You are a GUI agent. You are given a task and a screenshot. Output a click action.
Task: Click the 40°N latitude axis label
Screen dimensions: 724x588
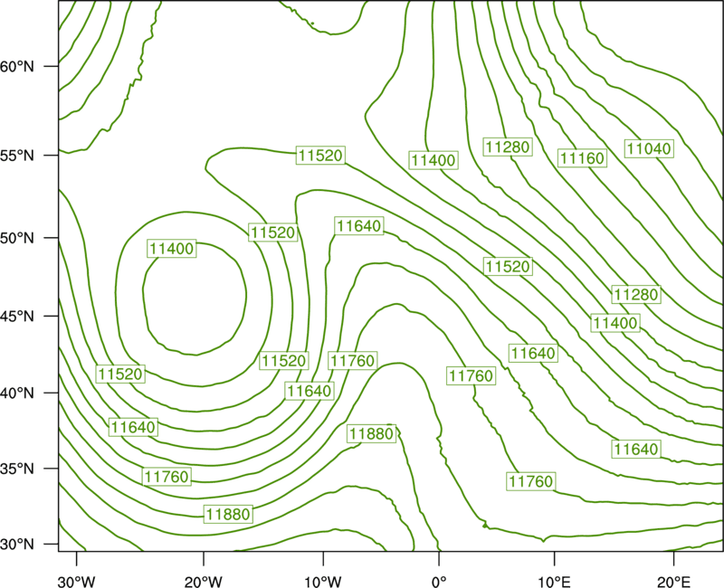point(17,394)
